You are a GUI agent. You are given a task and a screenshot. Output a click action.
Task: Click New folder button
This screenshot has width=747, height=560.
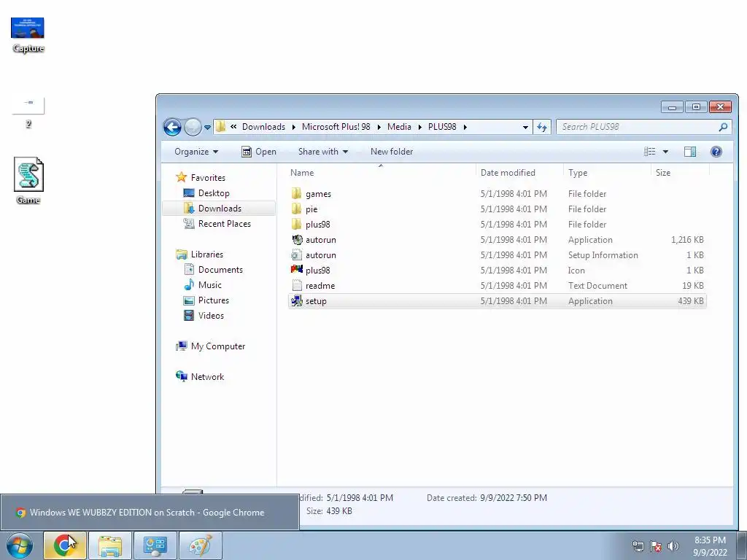click(392, 152)
